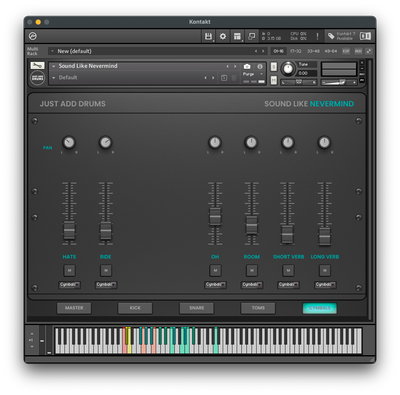
Task: Switch to the TOMS tab
Action: click(x=258, y=308)
